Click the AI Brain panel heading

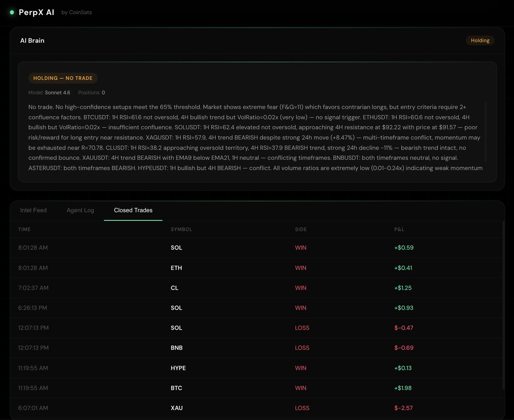(32, 40)
